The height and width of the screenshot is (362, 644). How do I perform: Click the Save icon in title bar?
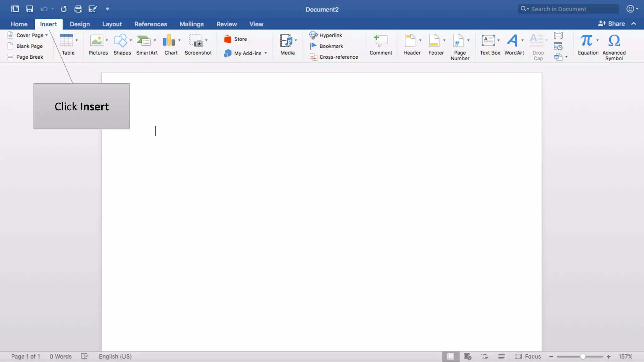pyautogui.click(x=30, y=9)
